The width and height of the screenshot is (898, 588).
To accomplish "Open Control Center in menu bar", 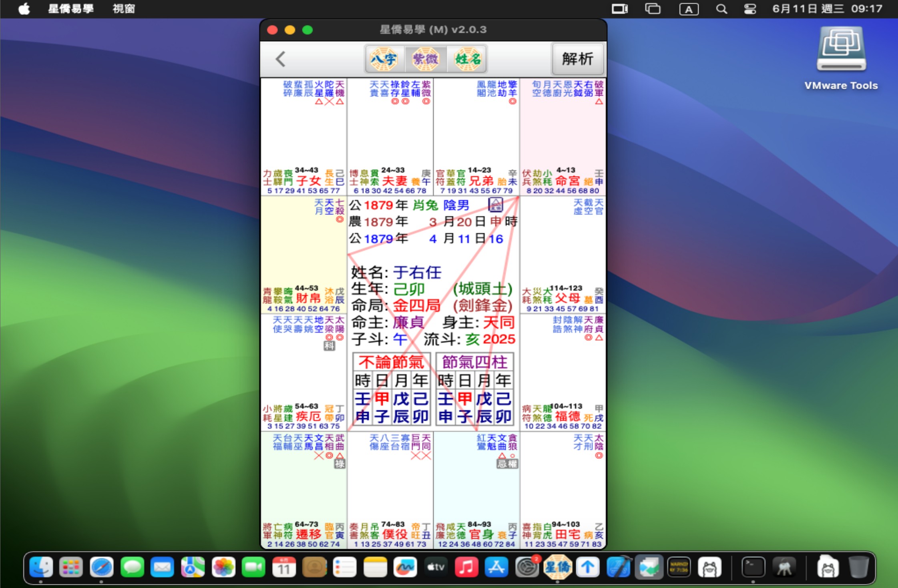I will click(749, 9).
